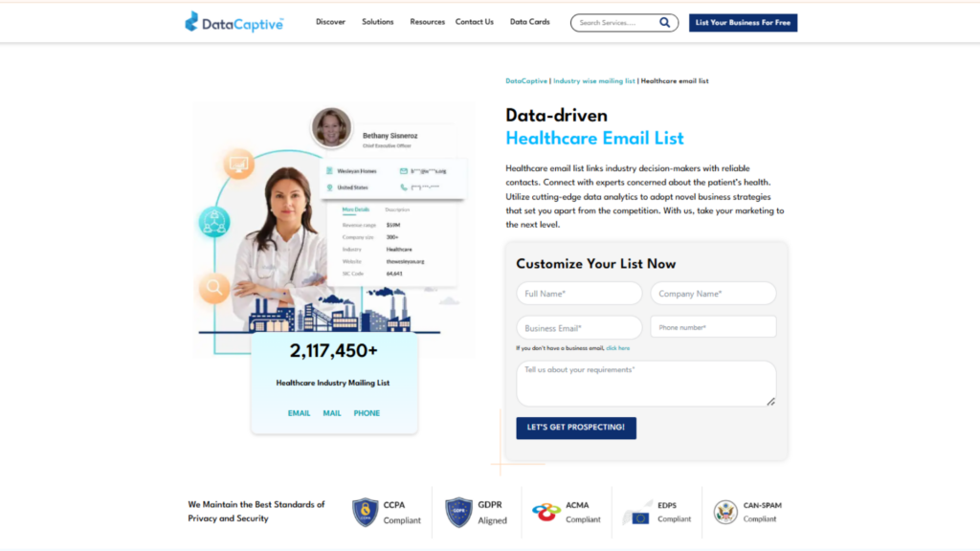This screenshot has height=551, width=980.
Task: Select the Contact Us menu item
Action: click(474, 22)
